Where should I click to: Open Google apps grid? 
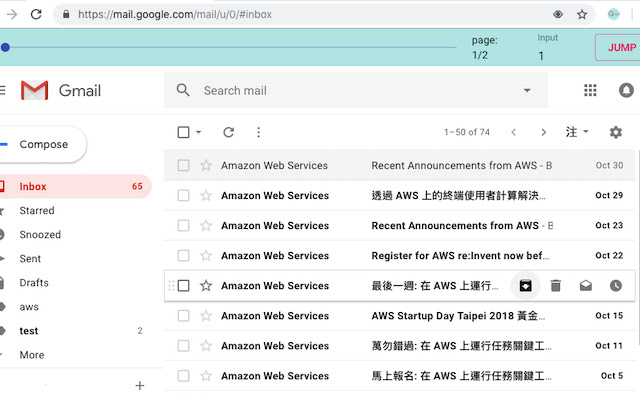(590, 90)
